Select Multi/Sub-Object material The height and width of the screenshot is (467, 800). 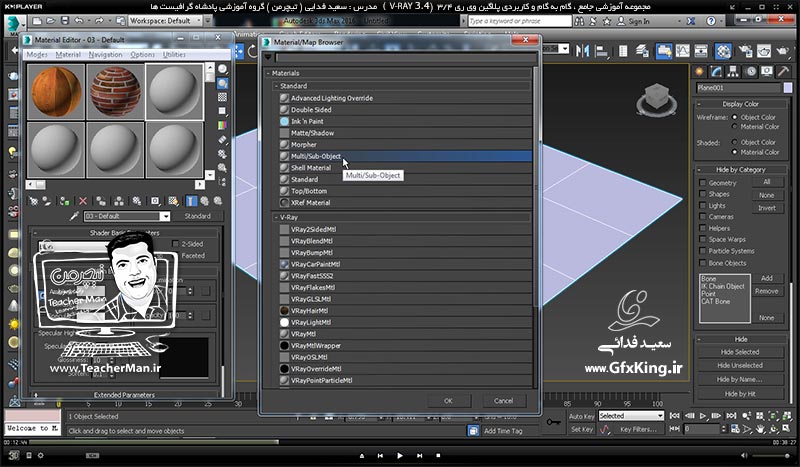click(x=405, y=156)
